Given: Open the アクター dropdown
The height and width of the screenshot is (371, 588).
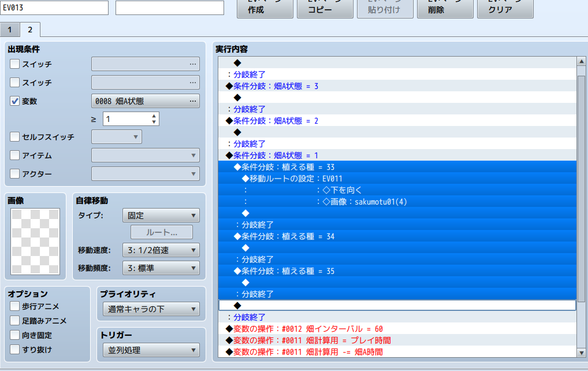Looking at the screenshot, I should pos(146,173).
